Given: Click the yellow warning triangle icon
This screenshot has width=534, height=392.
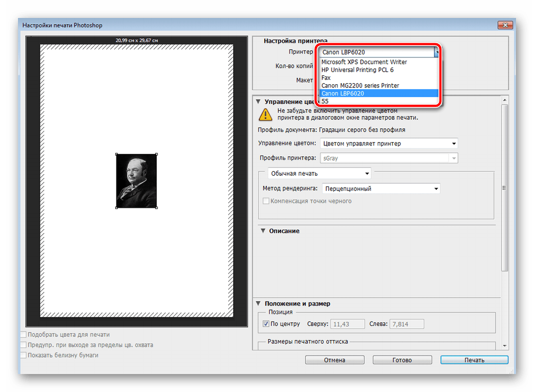Looking at the screenshot, I should point(264,115).
